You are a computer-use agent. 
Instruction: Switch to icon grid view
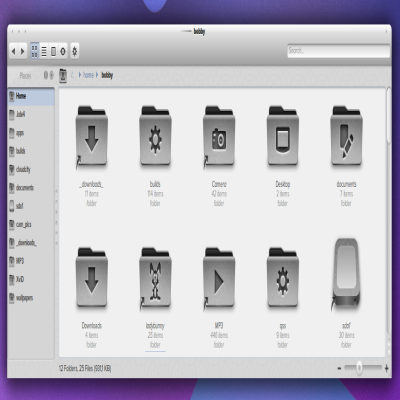(35, 51)
